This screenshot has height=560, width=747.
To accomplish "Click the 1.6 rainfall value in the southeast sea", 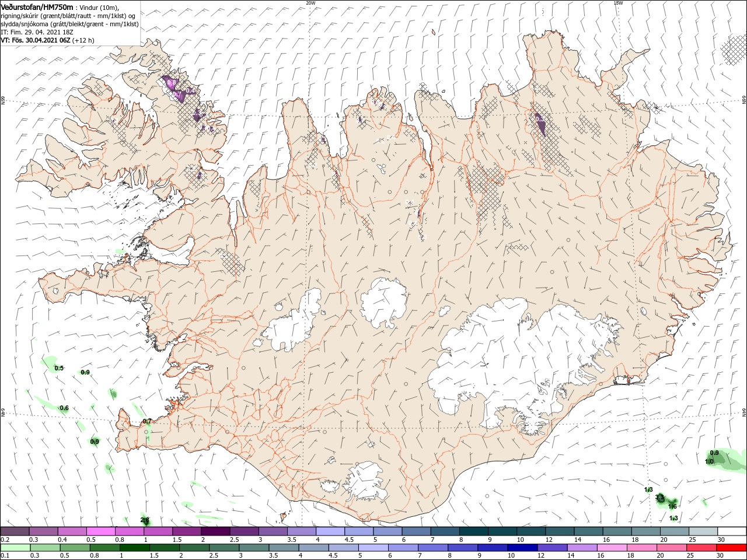I will coord(672,506).
